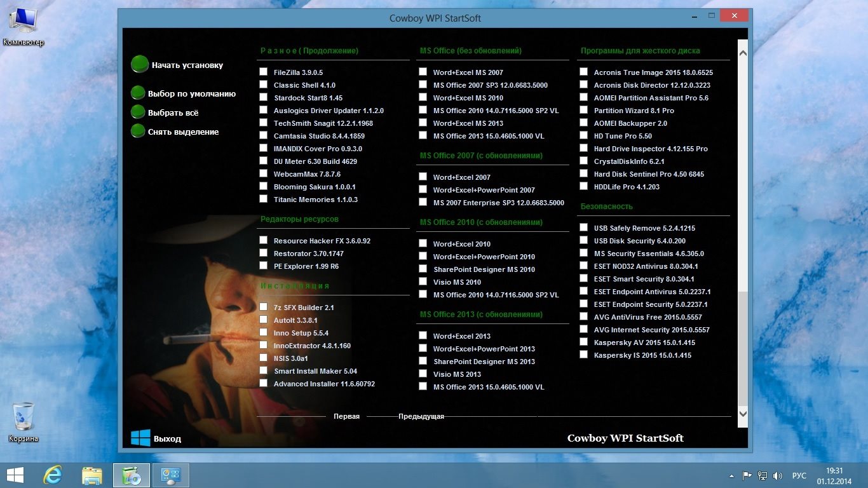The width and height of the screenshot is (868, 488).
Task: Tick the Inno Setup 5.5.4 checkbox
Action: tap(263, 332)
